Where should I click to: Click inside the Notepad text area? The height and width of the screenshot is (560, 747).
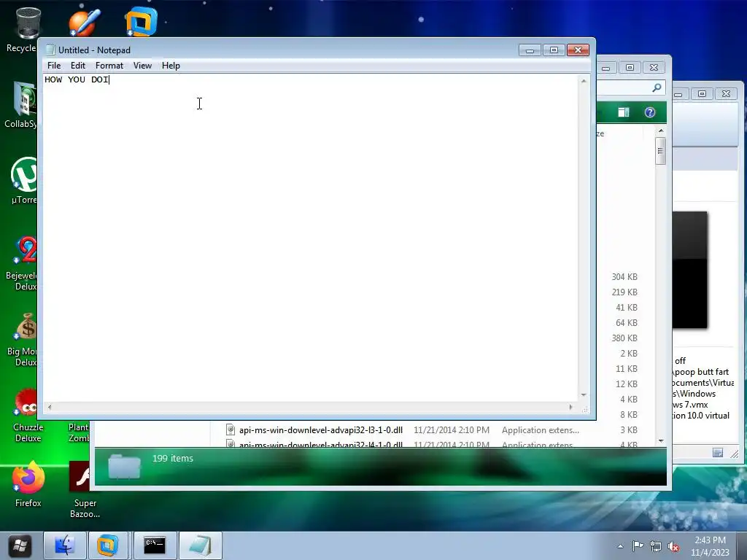[311, 238]
